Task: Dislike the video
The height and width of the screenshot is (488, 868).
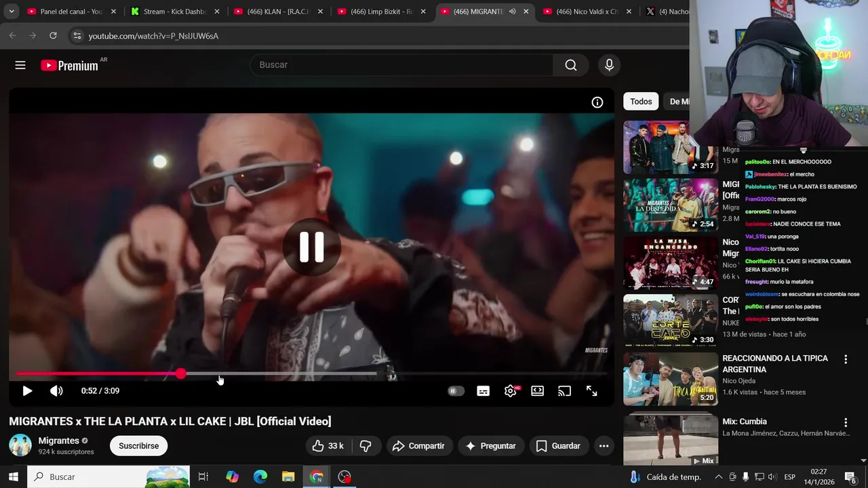Action: 366,446
